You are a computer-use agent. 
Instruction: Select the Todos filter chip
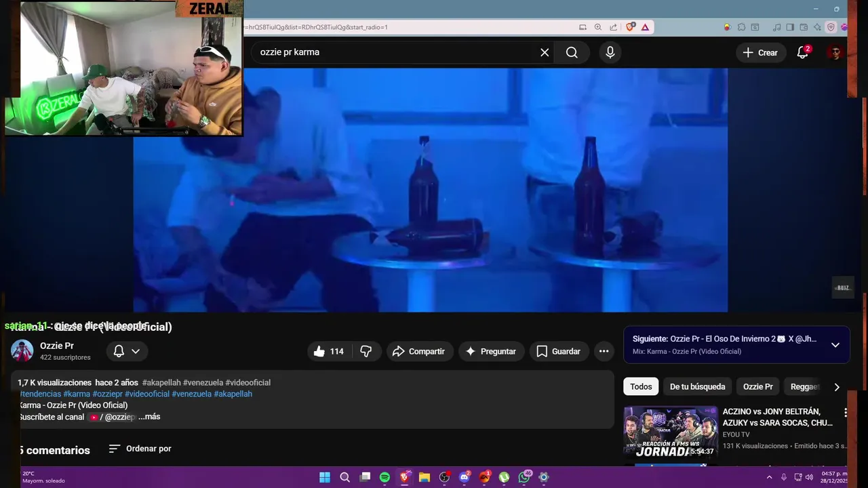641,386
